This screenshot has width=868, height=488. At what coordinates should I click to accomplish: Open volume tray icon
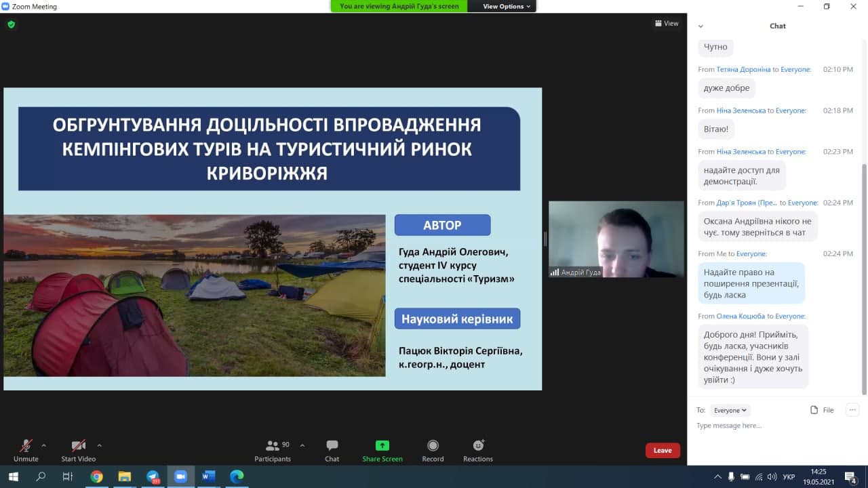click(x=772, y=477)
